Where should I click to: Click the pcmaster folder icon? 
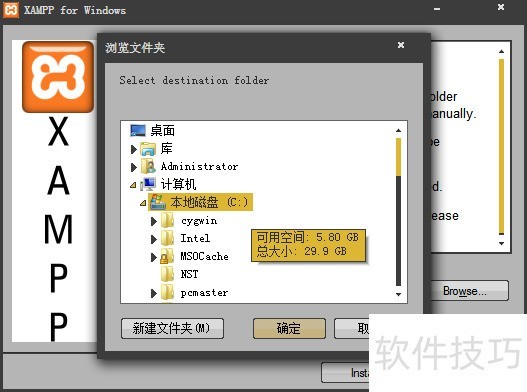pyautogui.click(x=167, y=293)
